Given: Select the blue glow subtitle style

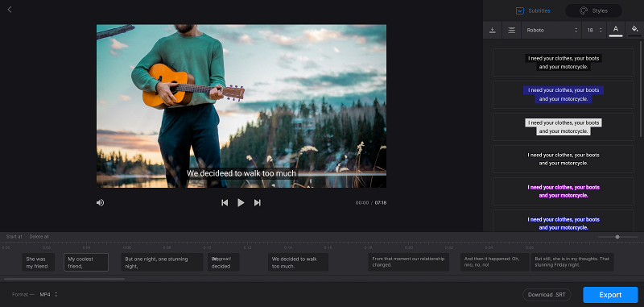Looking at the screenshot, I should tap(563, 221).
